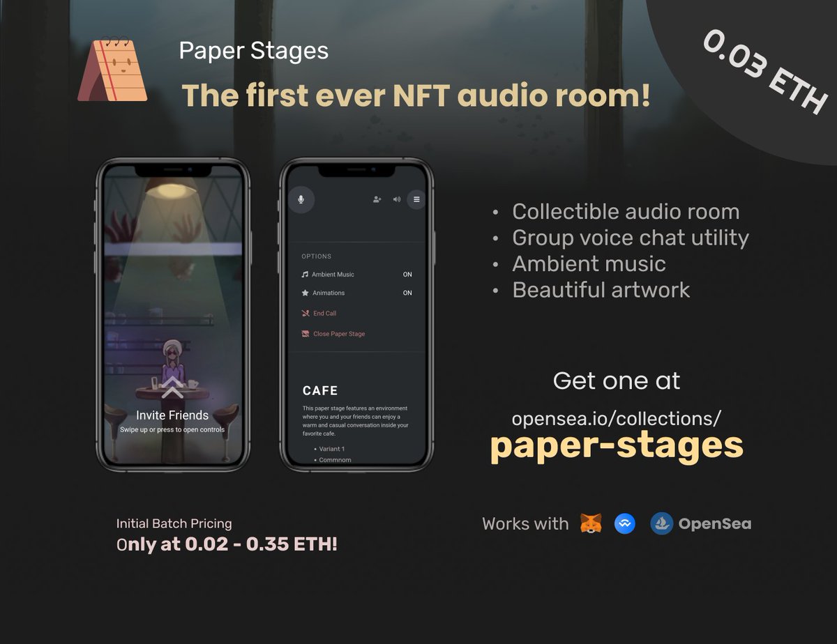Screen dimensions: 837x644
Task: Tap the add friend icon
Action: [377, 199]
